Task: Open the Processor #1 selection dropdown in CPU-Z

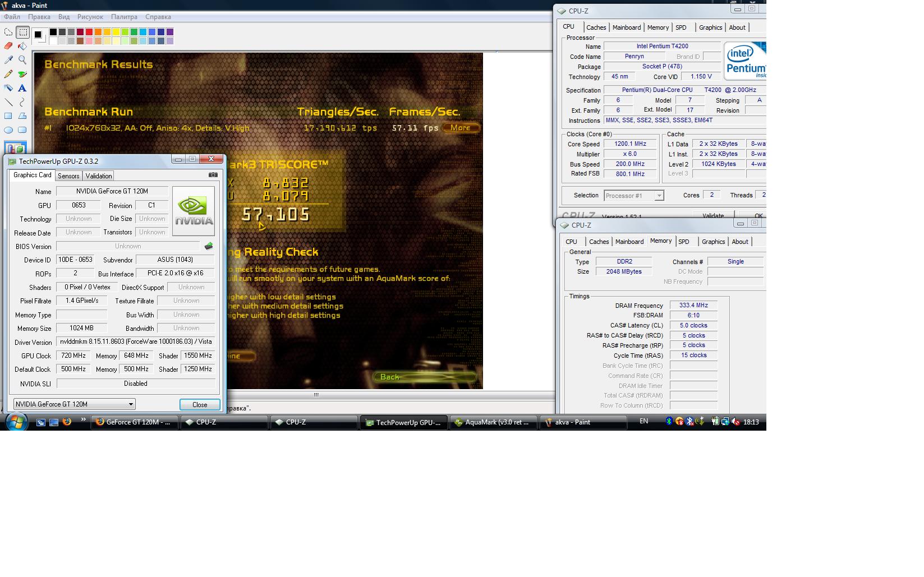Action: point(634,196)
